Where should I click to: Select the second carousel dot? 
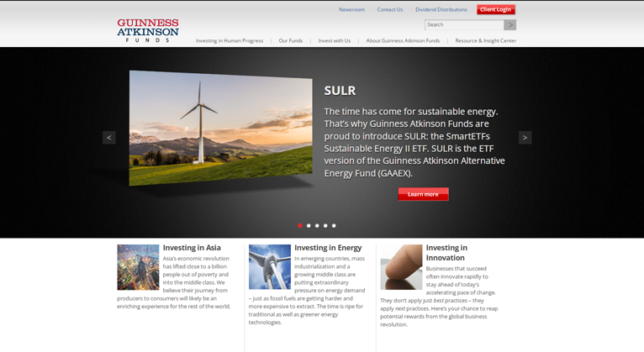pyautogui.click(x=309, y=226)
